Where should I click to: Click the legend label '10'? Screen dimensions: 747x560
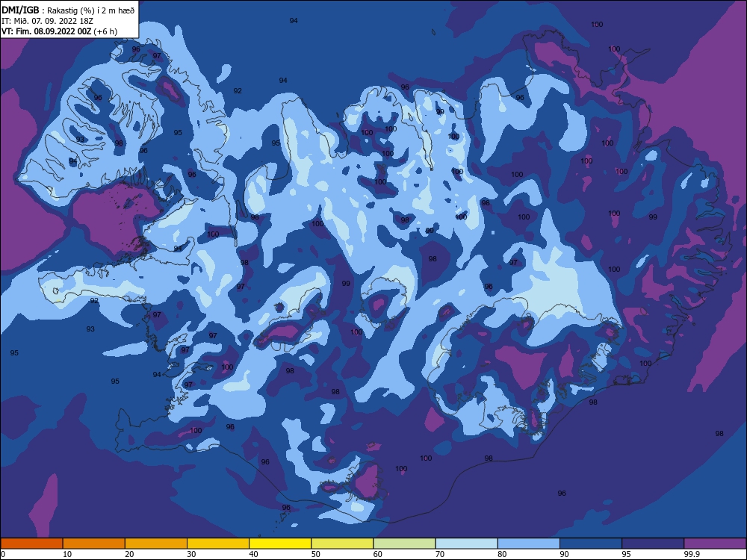[x=67, y=554]
